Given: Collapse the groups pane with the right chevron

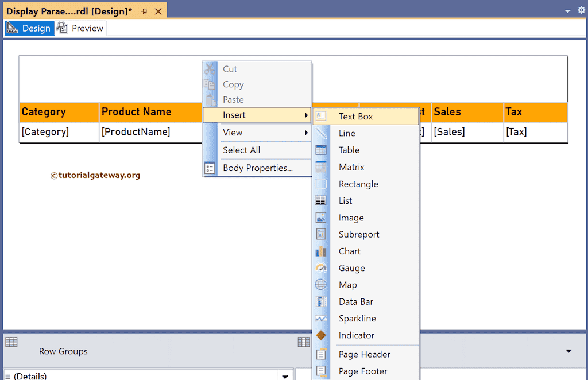Looking at the screenshot, I should point(568,351).
